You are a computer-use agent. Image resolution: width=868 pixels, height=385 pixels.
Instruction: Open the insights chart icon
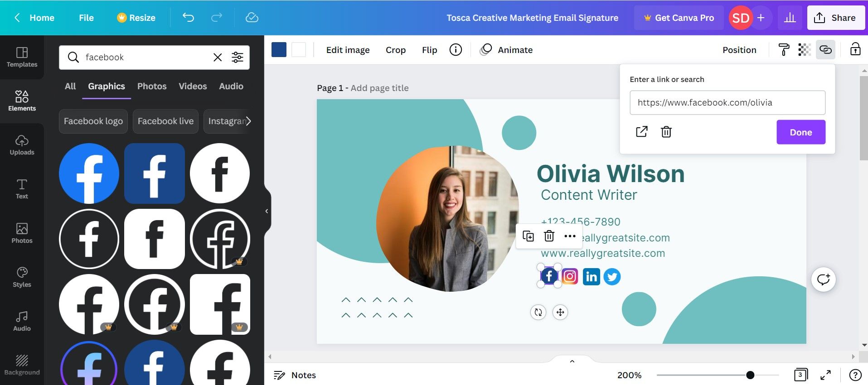coord(790,18)
